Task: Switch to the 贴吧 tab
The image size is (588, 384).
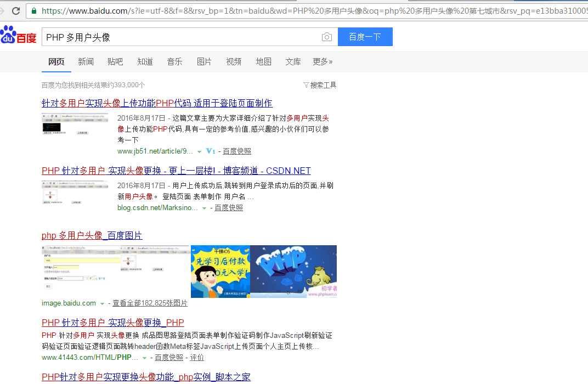Action: tap(115, 61)
